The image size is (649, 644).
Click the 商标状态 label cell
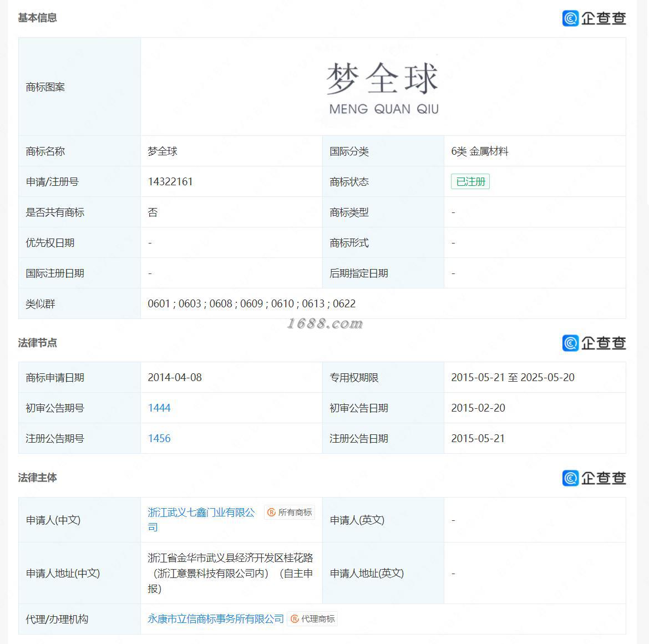click(x=383, y=181)
